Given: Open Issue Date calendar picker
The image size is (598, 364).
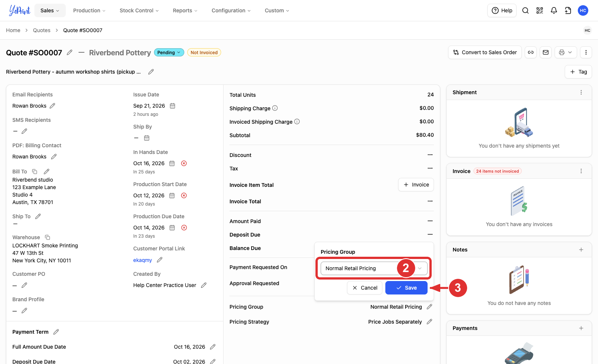Looking at the screenshot, I should point(172,106).
